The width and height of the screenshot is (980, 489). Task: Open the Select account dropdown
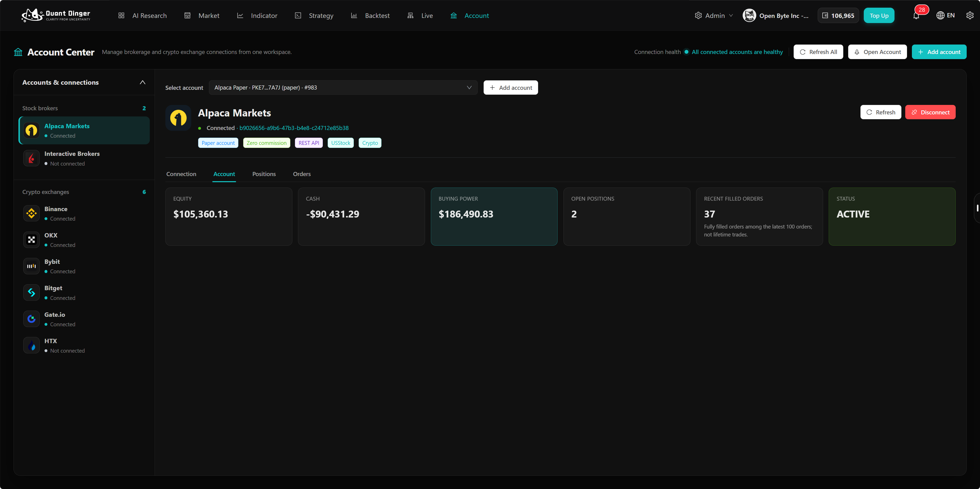click(x=343, y=88)
